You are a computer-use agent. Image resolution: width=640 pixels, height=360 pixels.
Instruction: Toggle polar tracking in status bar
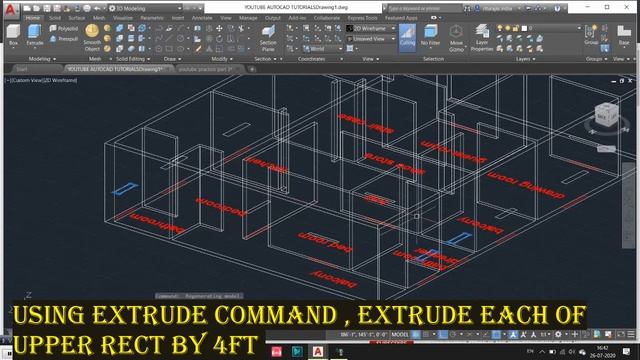(452, 334)
